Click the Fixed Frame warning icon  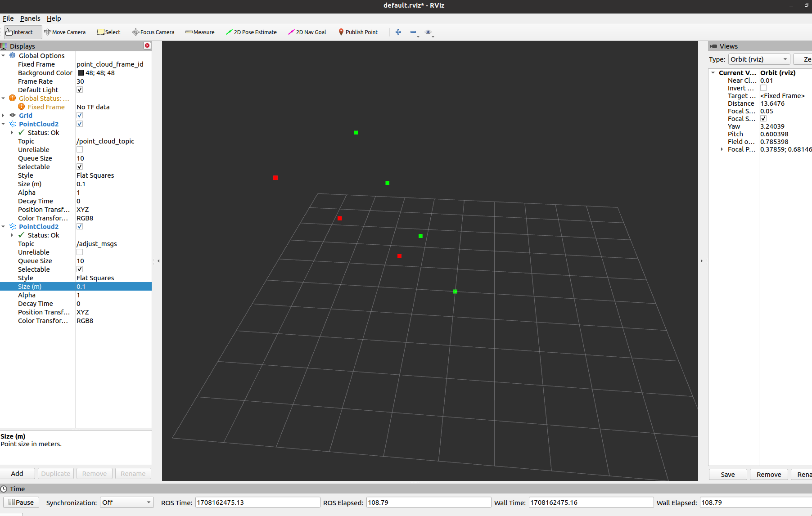tap(22, 107)
